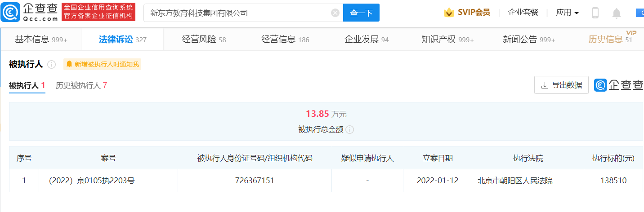Click 立案日期 column header
This screenshot has height=212, width=644.
438,158
